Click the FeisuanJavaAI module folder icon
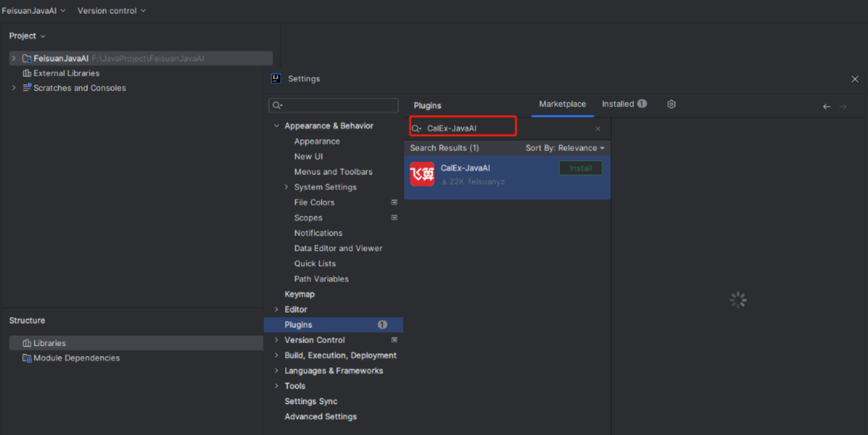Screen dimensions: 868x435 (26, 59)
